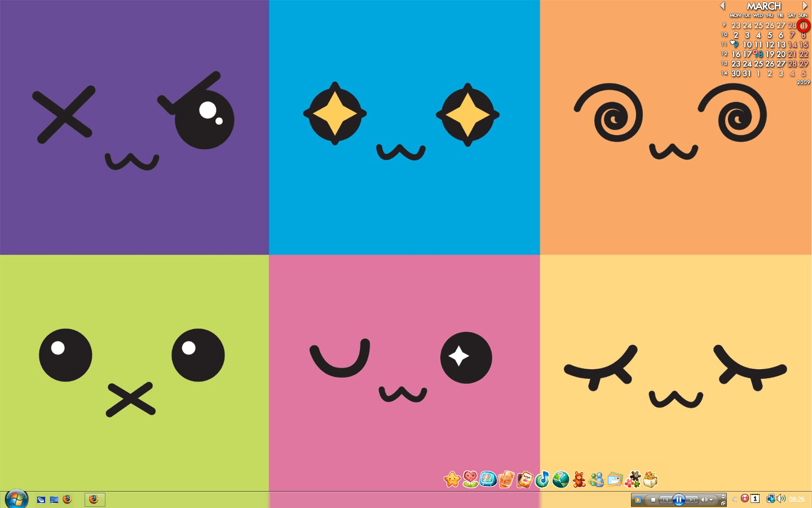Select the music note dock icon
The image size is (812, 508).
coord(544,480)
